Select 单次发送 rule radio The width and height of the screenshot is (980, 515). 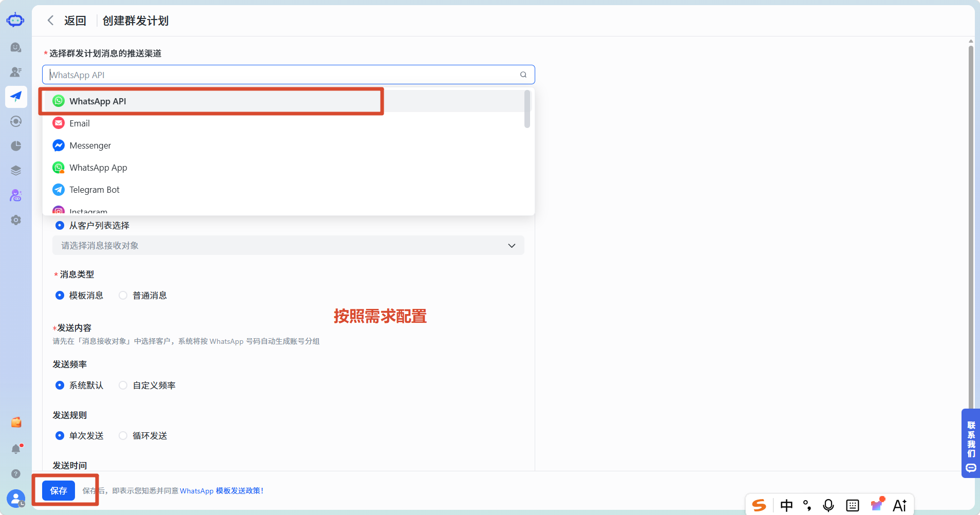pos(60,436)
